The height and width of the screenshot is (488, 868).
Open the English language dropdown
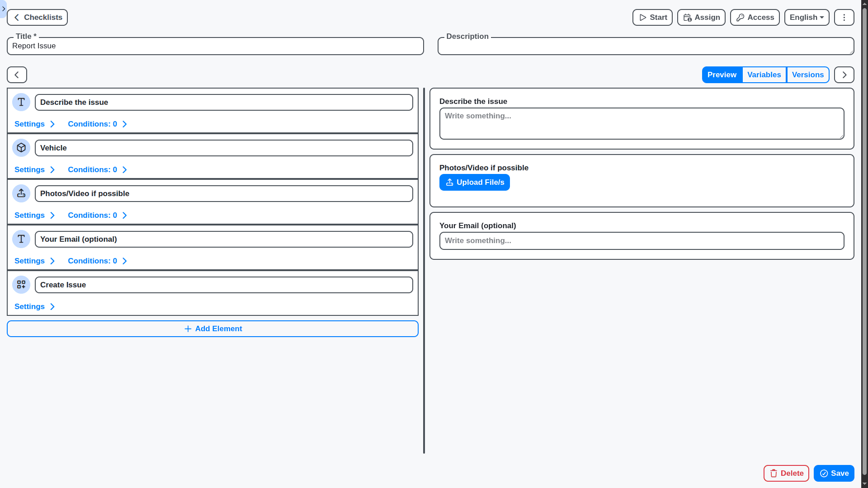click(806, 18)
